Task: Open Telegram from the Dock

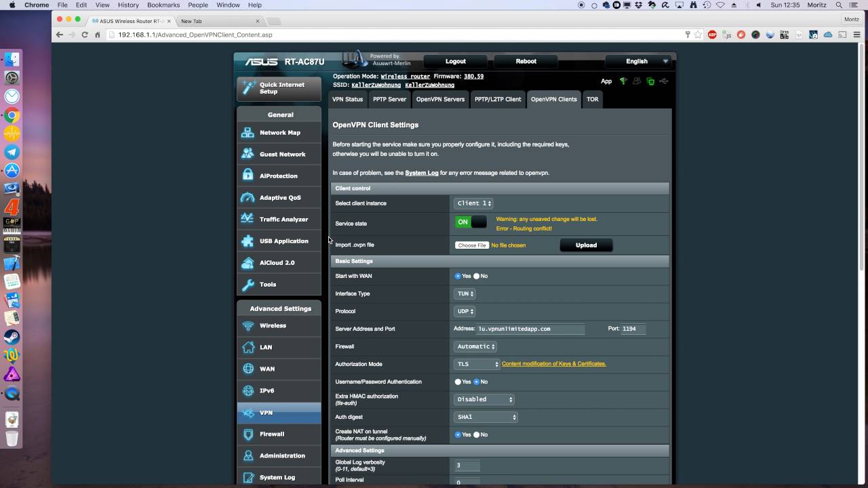Action: (12, 152)
